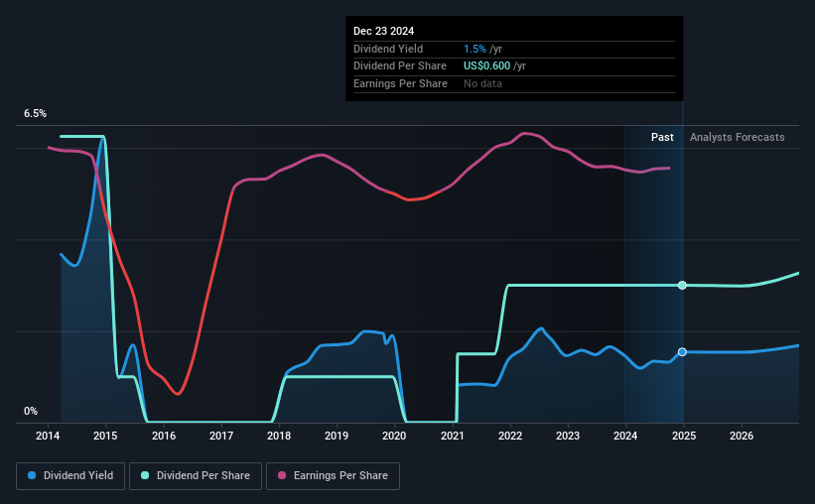Click the blue yield data point marker at 2025
The image size is (815, 504).
coord(682,352)
